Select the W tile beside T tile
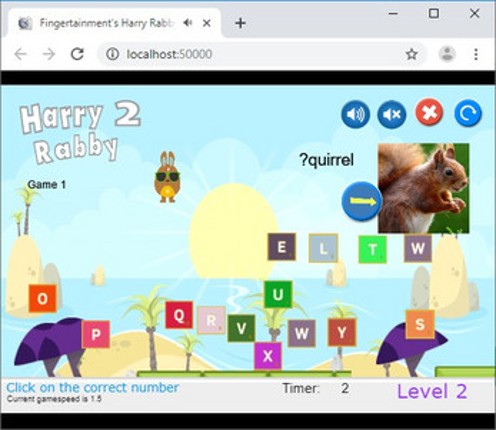 point(418,248)
